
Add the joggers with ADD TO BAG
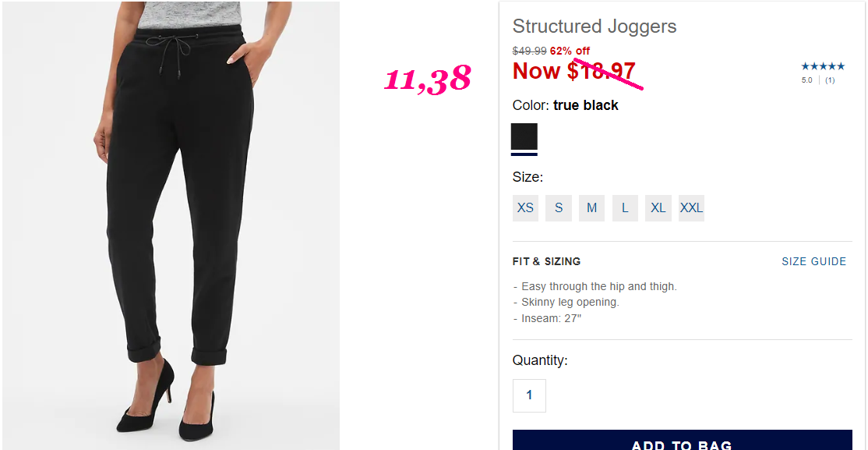(x=682, y=440)
